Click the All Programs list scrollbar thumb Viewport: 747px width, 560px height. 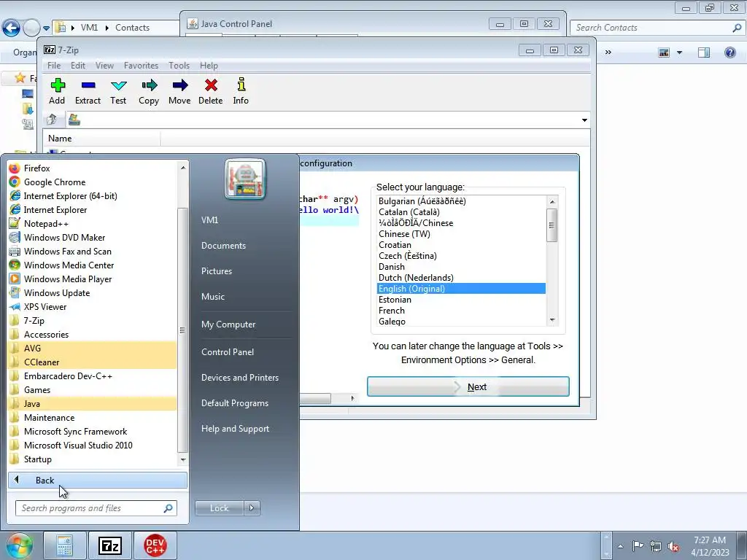point(182,330)
